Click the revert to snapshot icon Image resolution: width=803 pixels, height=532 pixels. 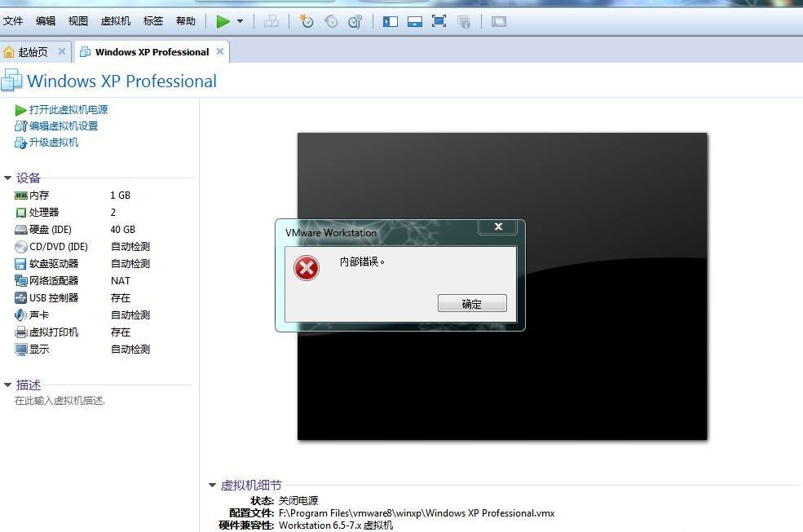331,22
